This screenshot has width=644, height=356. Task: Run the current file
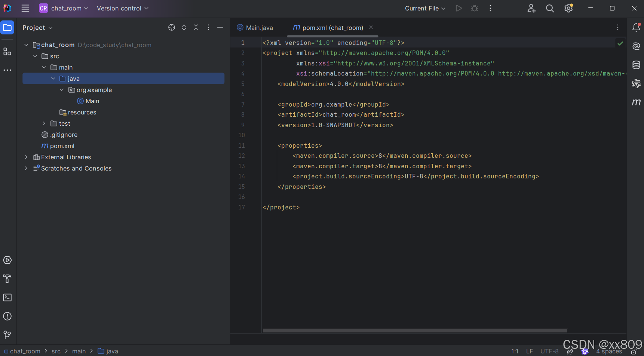[459, 8]
